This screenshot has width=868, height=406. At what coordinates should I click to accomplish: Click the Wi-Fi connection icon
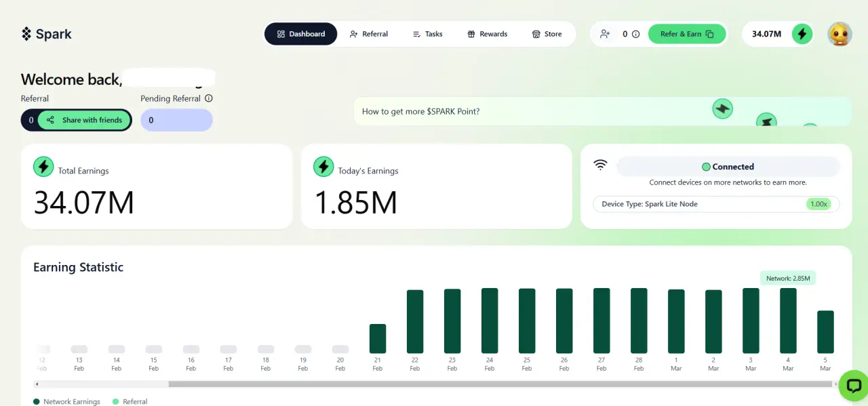coord(600,165)
